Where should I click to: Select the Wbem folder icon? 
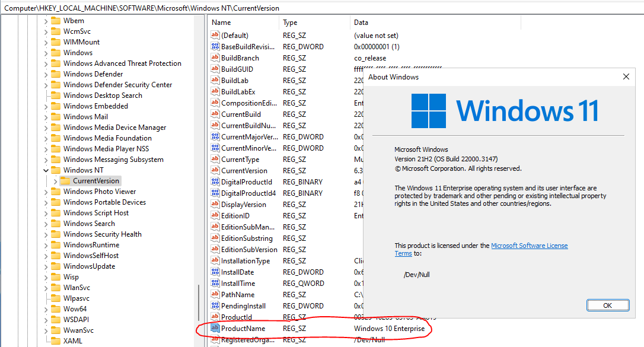(56, 21)
